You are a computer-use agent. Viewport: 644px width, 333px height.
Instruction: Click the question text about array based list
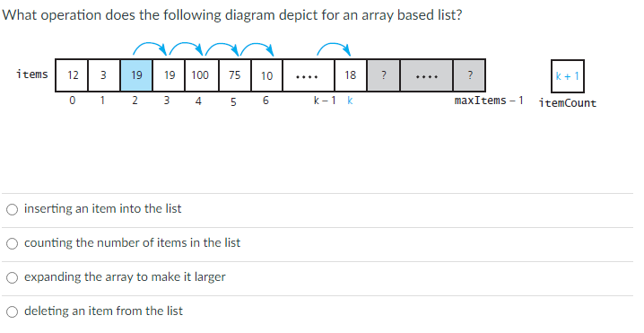(x=232, y=14)
